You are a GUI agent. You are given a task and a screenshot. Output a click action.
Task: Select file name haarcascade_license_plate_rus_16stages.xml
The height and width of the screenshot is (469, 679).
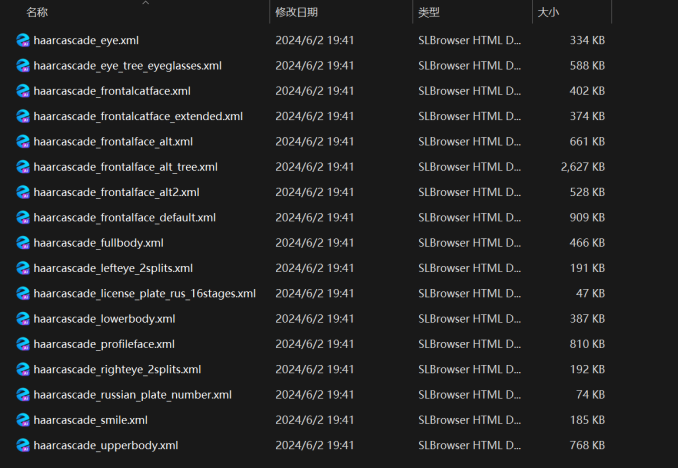(145, 294)
